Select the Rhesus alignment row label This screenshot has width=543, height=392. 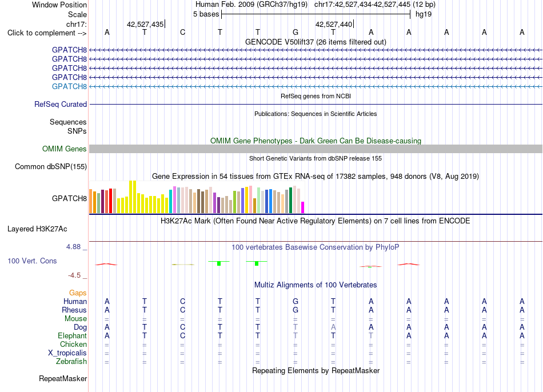pos(74,310)
